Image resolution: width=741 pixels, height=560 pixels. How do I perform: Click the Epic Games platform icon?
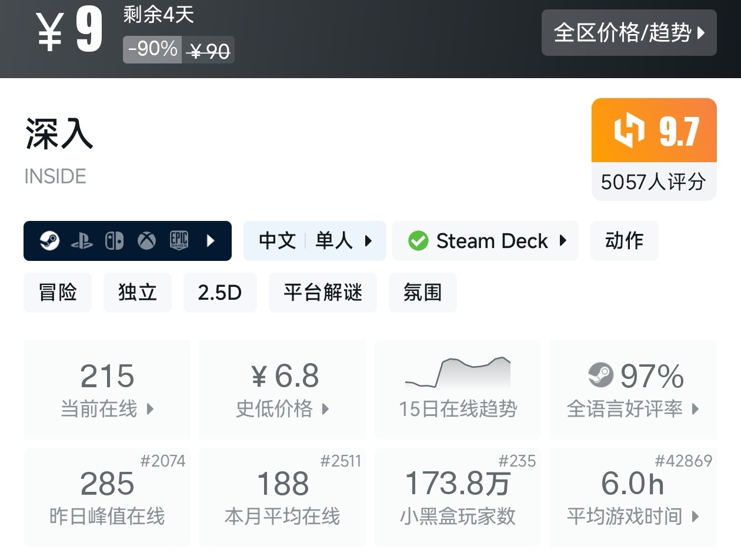click(x=179, y=240)
